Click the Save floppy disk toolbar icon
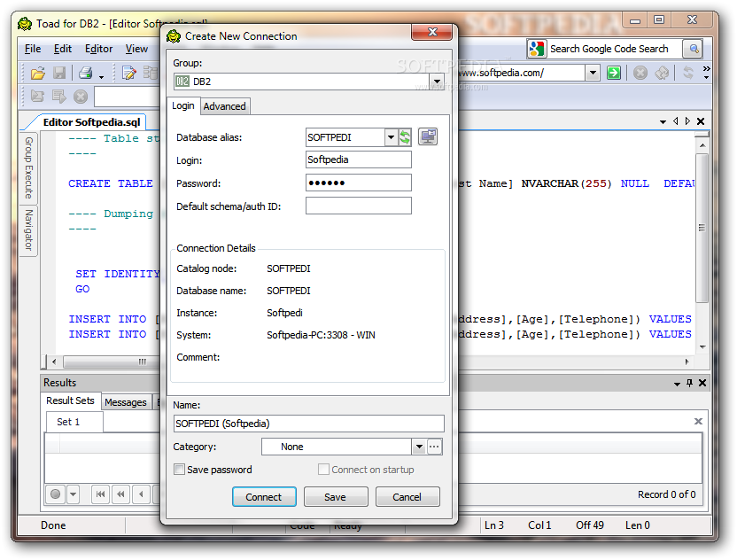Image resolution: width=737 pixels, height=560 pixels. [59, 73]
